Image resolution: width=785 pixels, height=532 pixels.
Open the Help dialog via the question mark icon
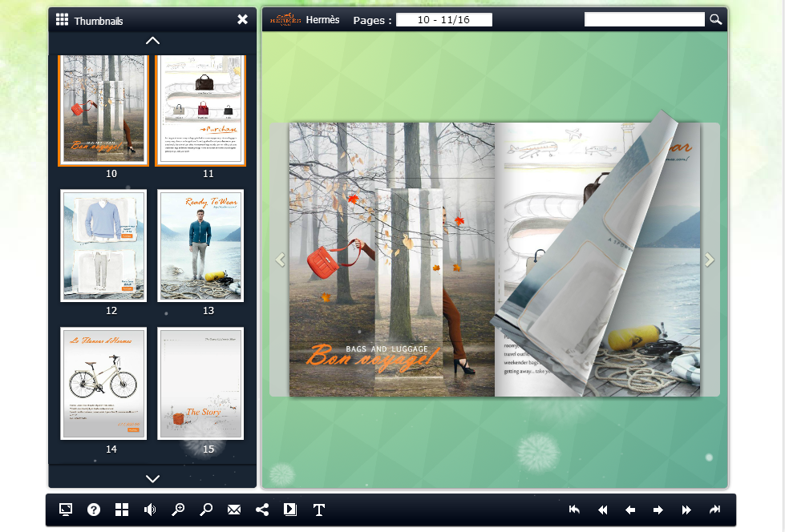[94, 510]
